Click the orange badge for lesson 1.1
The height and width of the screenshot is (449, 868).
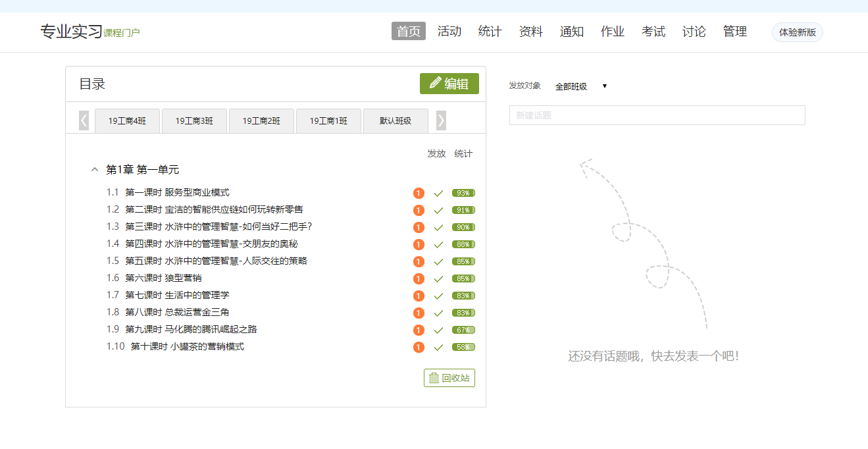tap(419, 193)
